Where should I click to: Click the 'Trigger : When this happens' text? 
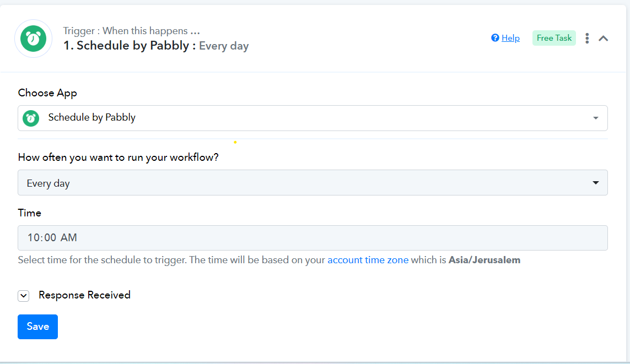click(x=131, y=31)
